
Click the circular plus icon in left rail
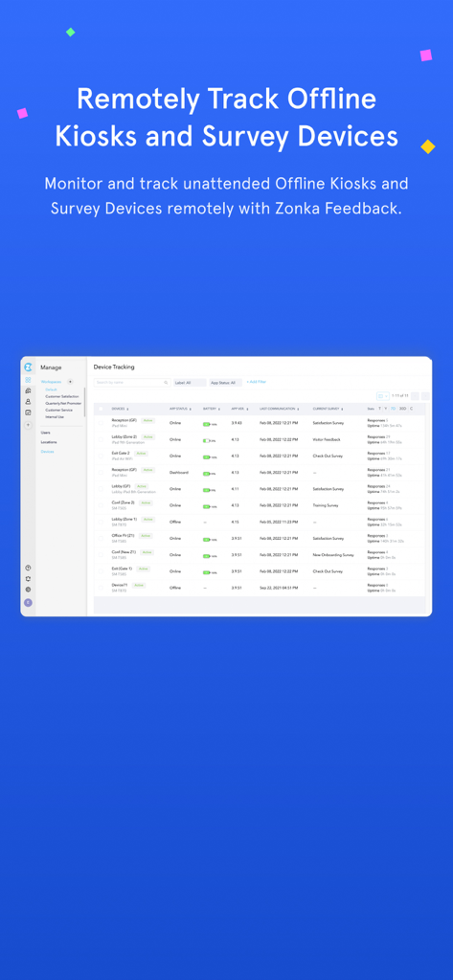pos(28,425)
